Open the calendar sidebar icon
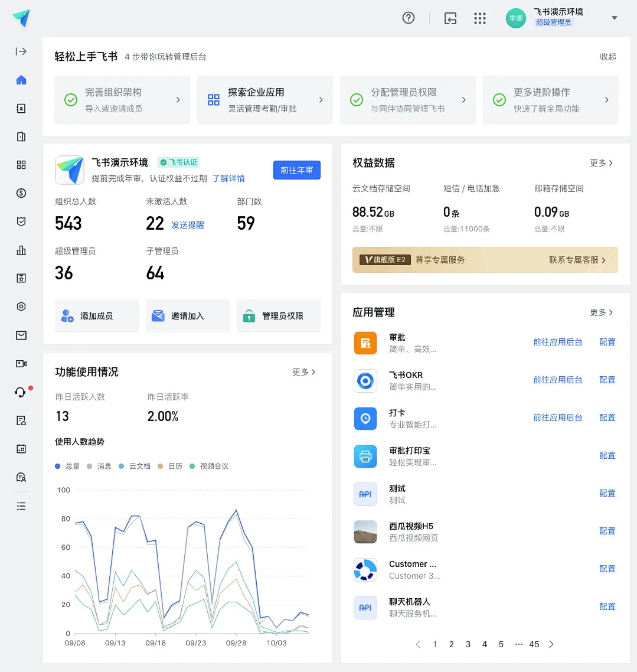The width and height of the screenshot is (637, 672). click(x=21, y=449)
